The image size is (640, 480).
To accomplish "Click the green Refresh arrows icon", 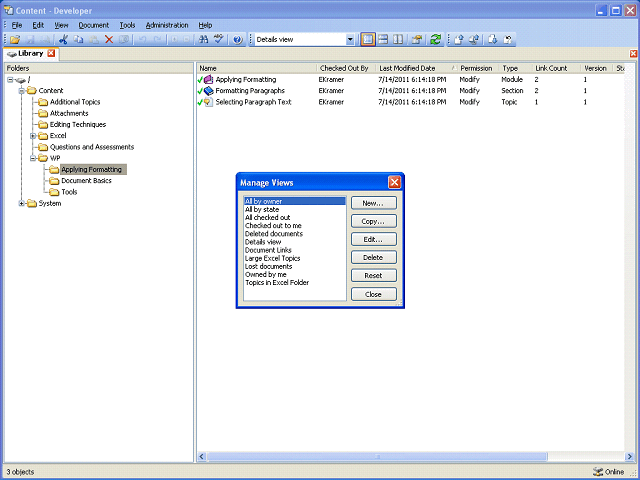I will (436, 40).
